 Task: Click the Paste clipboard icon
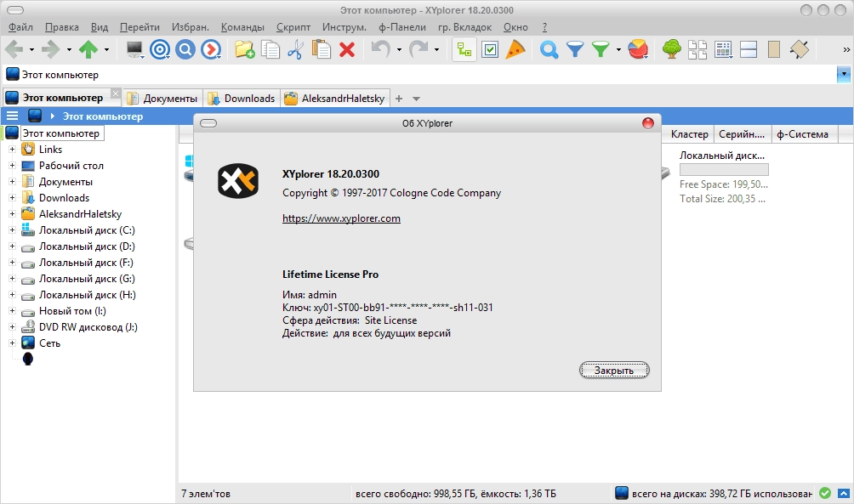(x=322, y=49)
